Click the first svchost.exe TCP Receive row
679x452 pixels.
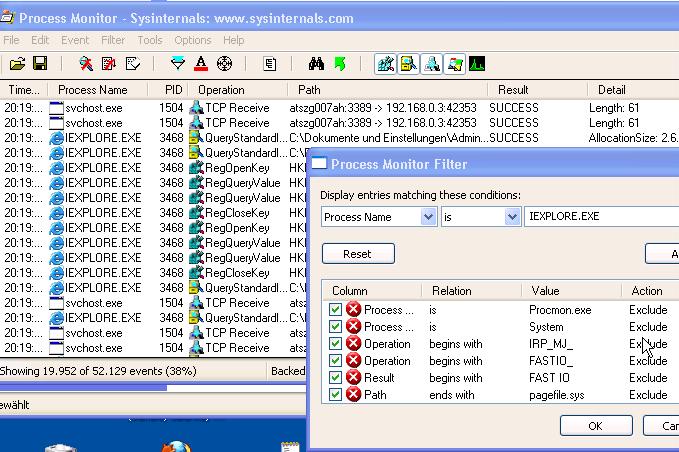click(x=340, y=108)
